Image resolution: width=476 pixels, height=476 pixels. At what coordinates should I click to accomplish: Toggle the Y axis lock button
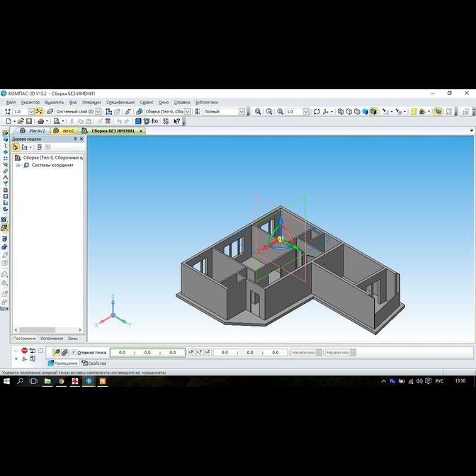(199, 352)
